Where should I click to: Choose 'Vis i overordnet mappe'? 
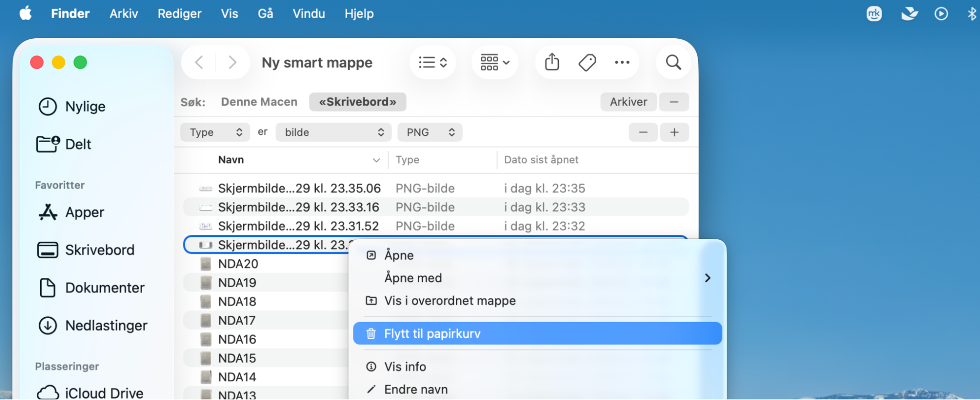point(537,300)
